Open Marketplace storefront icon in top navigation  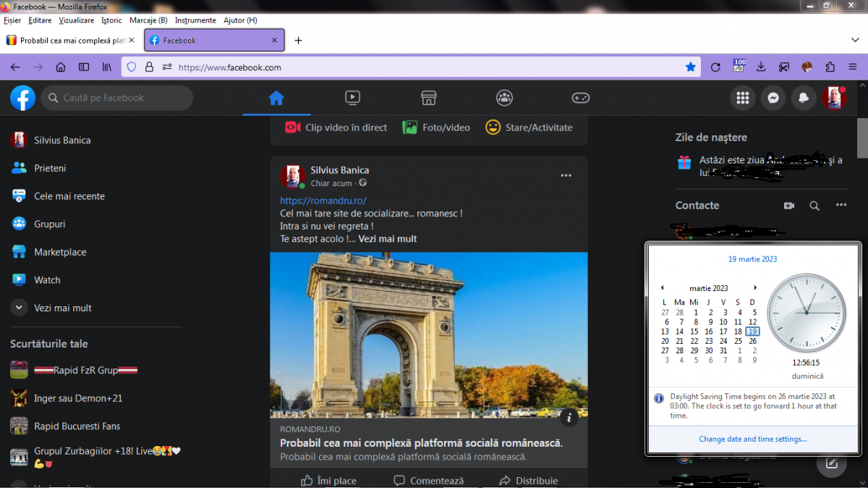[428, 98]
